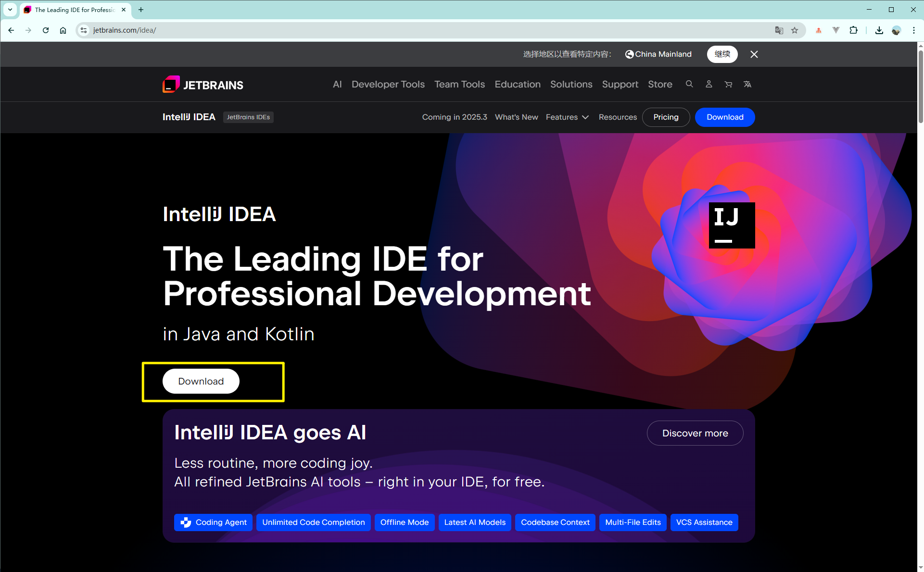This screenshot has height=572, width=924.
Task: Open the Pricing page
Action: click(x=666, y=117)
